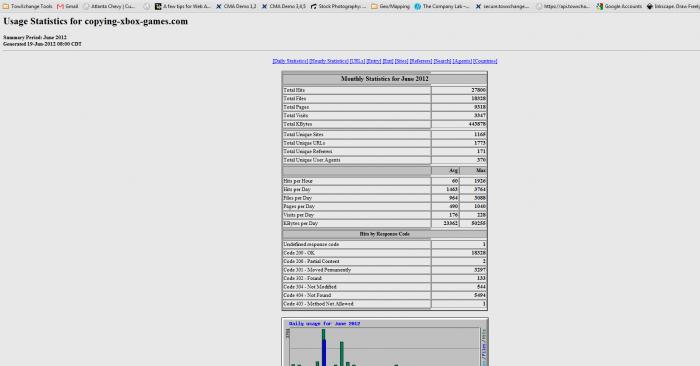Click the Daily usage for June 2012 chart

(x=385, y=342)
